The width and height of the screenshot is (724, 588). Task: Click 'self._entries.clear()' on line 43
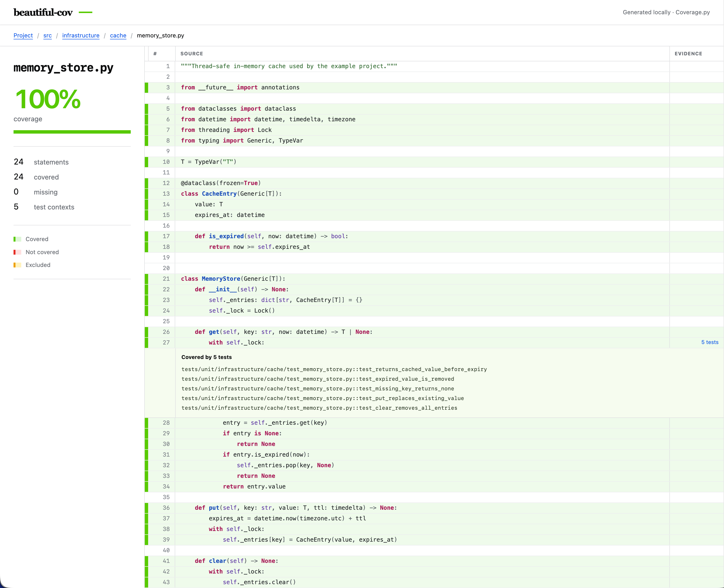tap(259, 582)
